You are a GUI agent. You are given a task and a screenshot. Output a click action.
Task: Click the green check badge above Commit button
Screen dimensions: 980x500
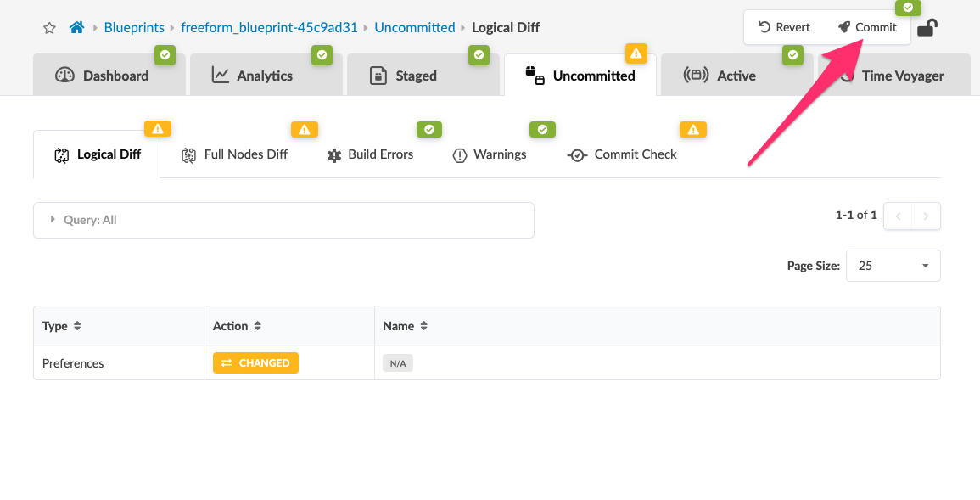click(x=908, y=8)
